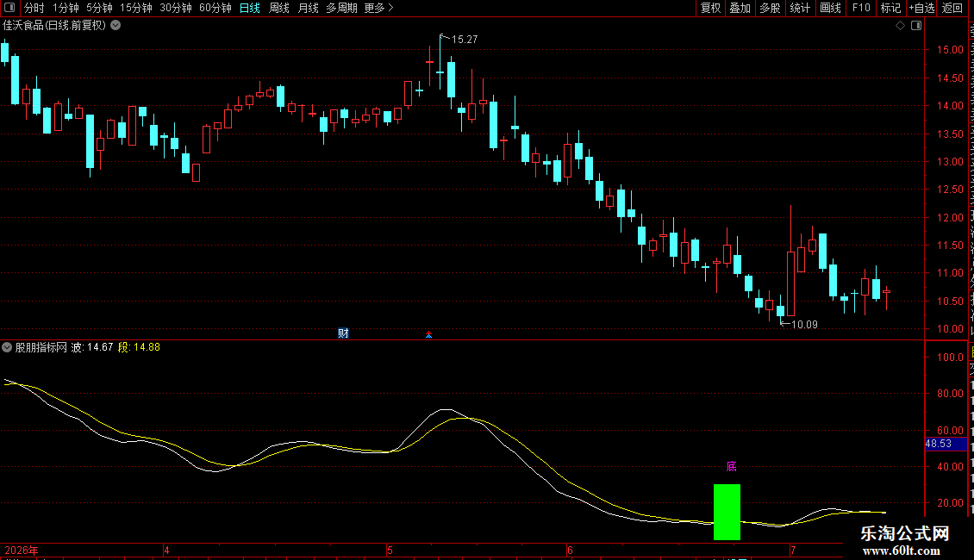
Task: Select the 月线 monthly chart tab
Action: [x=308, y=8]
